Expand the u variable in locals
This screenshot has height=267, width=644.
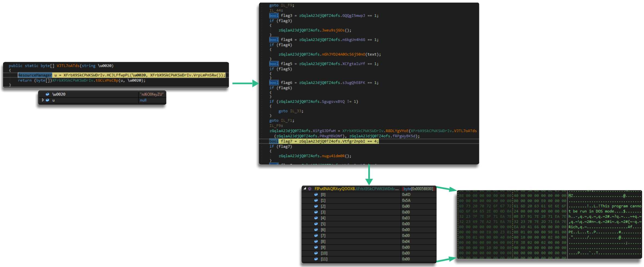click(43, 100)
